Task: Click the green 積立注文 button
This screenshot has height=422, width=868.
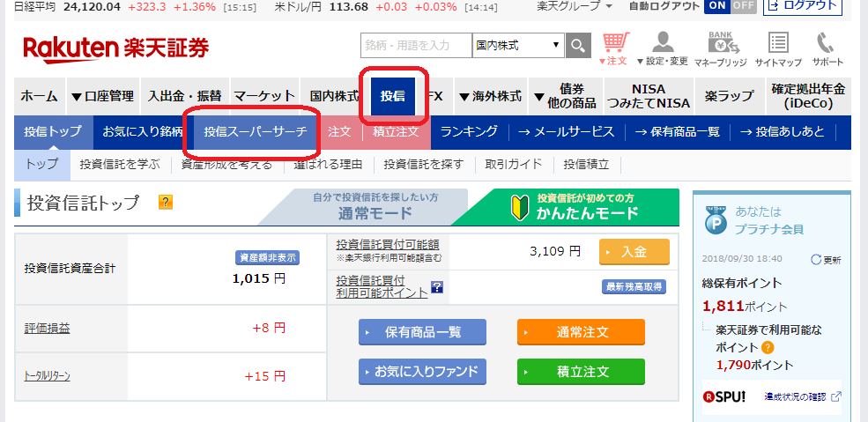Action: [x=582, y=372]
